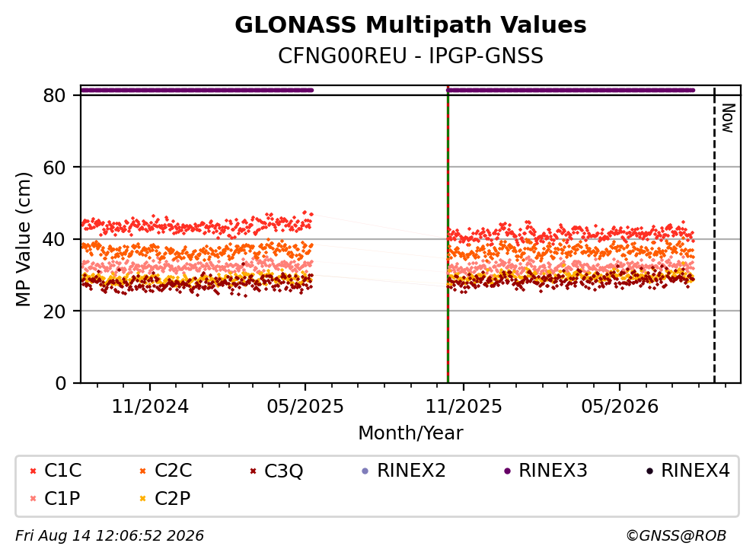
Task: Click the GLONASS Multipath Values title
Action: (410, 25)
